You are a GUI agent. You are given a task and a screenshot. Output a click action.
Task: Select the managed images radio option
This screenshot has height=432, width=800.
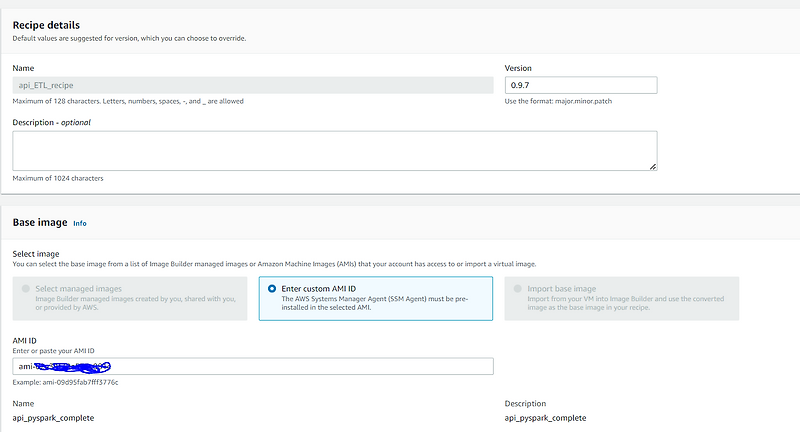click(x=26, y=289)
